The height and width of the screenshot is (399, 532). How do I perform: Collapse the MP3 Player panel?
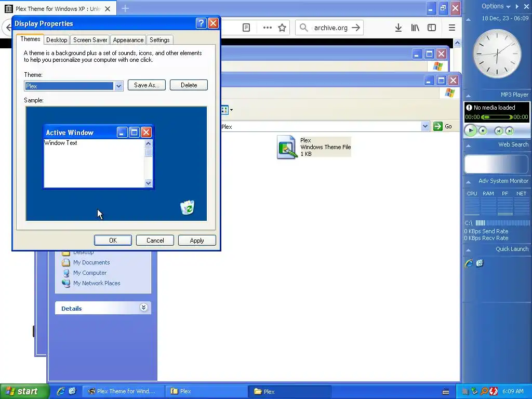[468, 96]
